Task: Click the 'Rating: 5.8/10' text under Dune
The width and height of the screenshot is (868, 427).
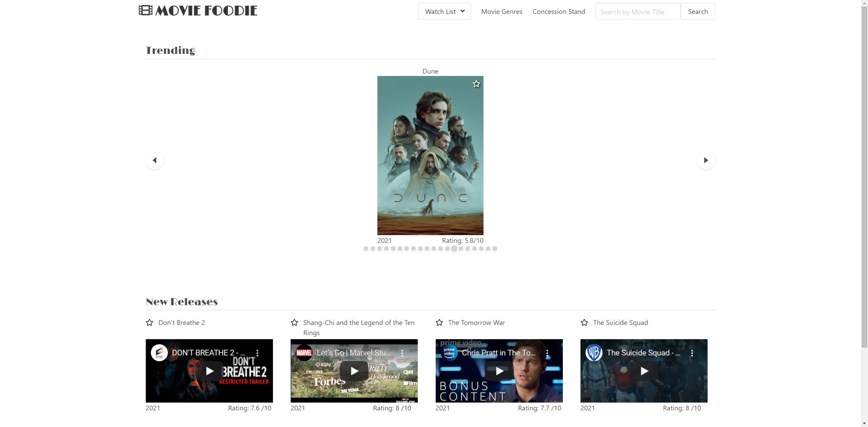Action: tap(462, 241)
